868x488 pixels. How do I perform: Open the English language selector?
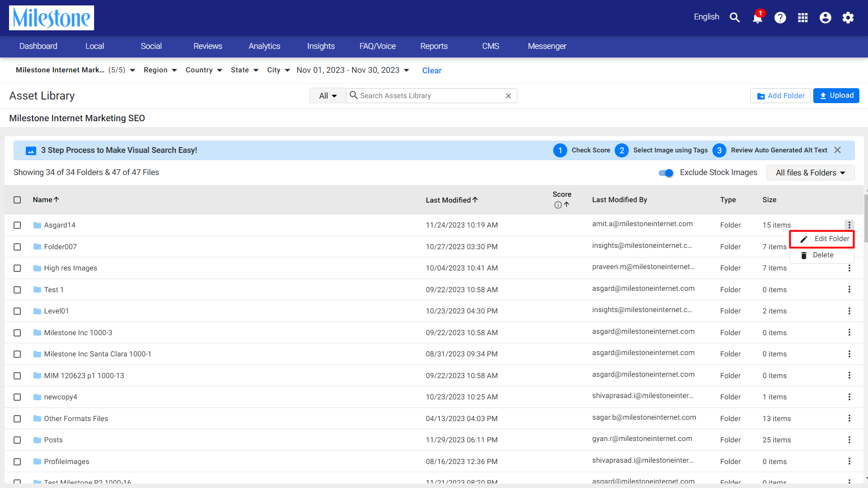(x=706, y=17)
